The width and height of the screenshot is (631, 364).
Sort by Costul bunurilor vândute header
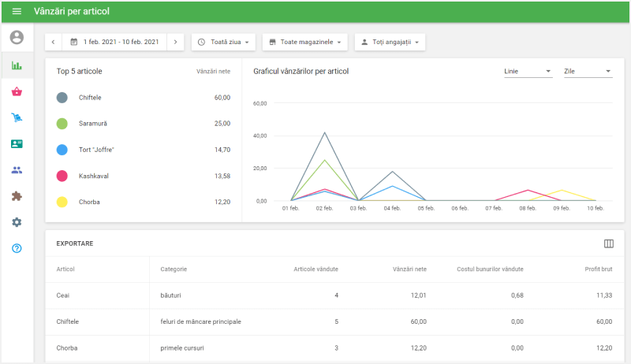click(x=490, y=269)
